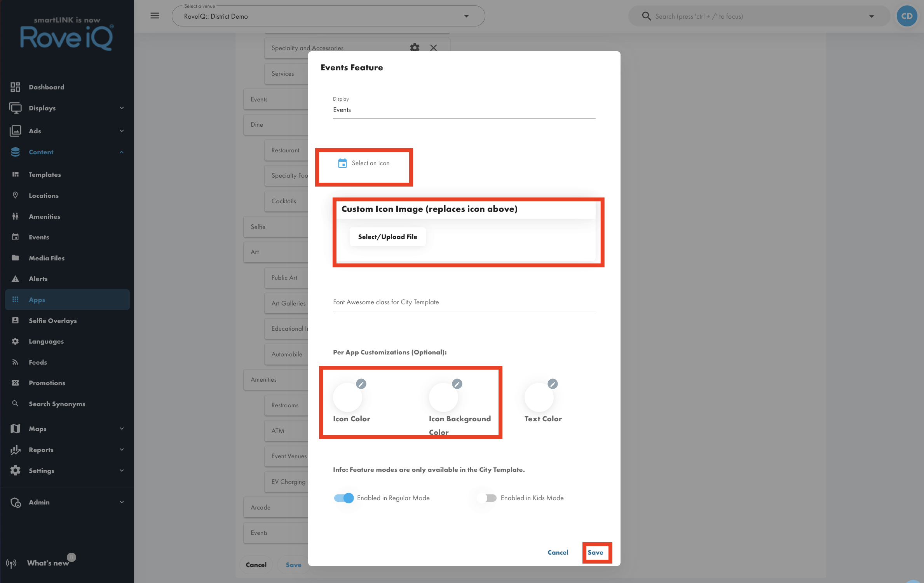924x583 pixels.
Task: Click the Content database icon in sidebar
Action: point(15,152)
